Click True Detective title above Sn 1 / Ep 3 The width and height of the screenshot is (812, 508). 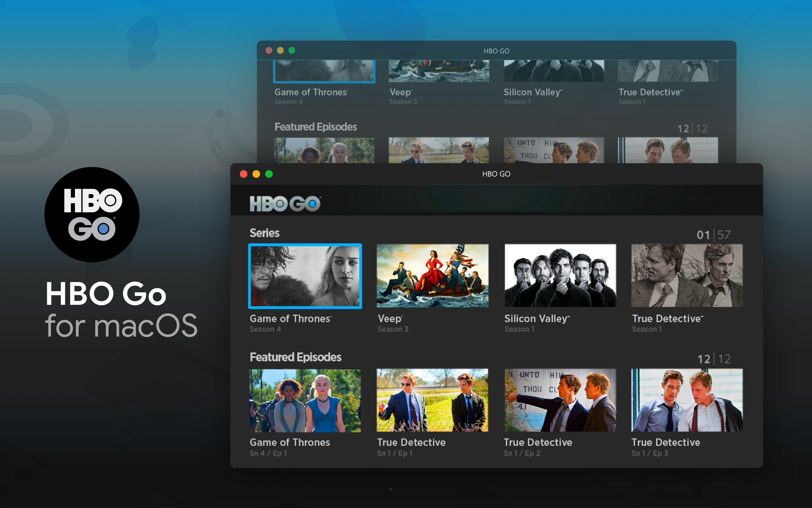(666, 442)
